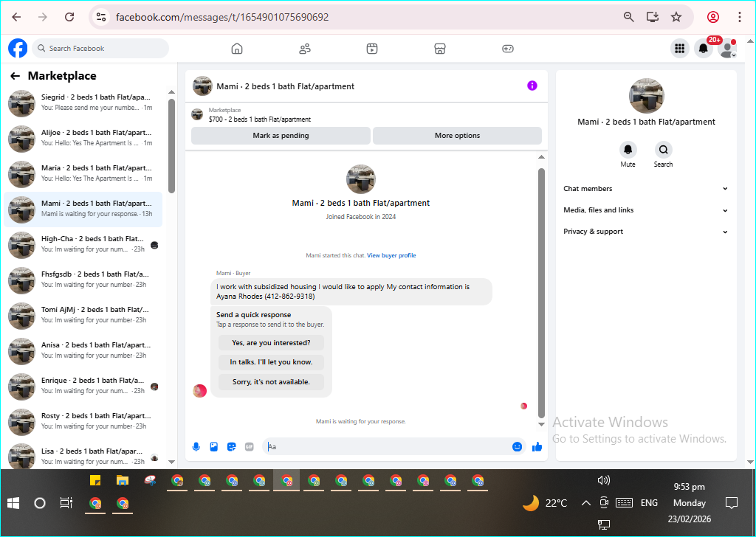Choose a sticker icon
The image size is (756, 537).
coord(231,447)
